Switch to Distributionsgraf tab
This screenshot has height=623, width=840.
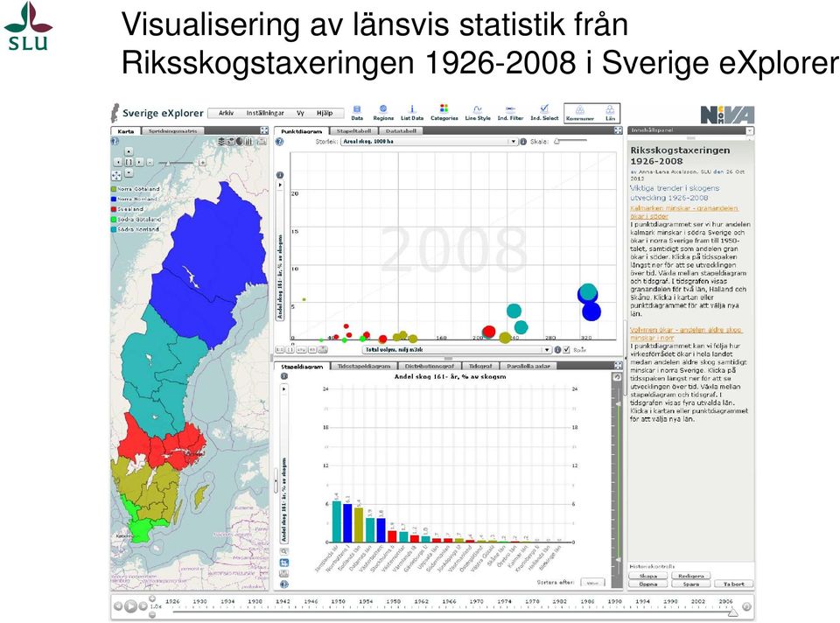tap(429, 366)
